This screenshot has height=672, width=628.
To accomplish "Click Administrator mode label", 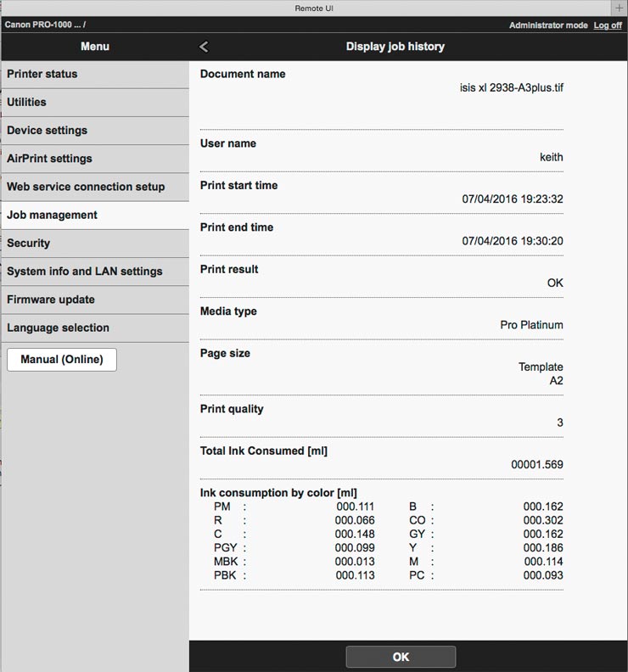I will (548, 25).
